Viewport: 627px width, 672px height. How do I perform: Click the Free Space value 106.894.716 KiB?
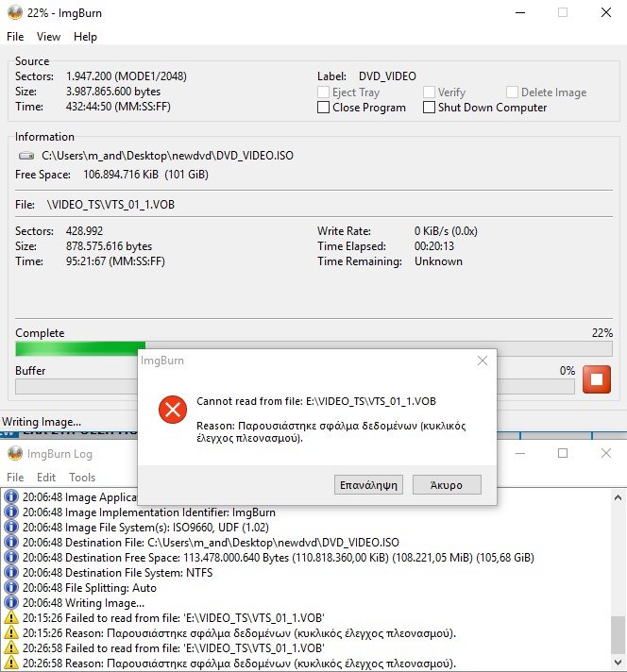tap(121, 175)
